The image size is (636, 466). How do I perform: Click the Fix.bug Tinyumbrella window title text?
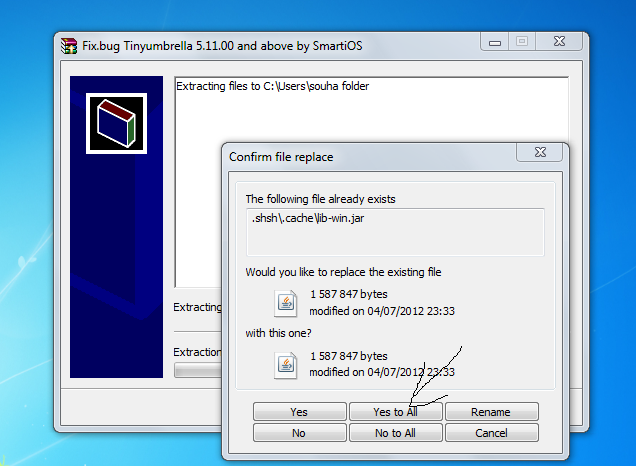coord(222,46)
